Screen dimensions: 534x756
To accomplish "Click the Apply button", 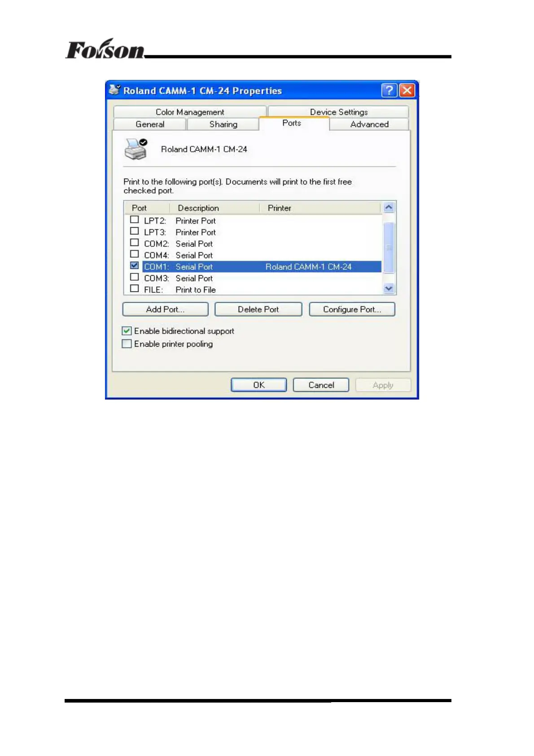I will (383, 385).
